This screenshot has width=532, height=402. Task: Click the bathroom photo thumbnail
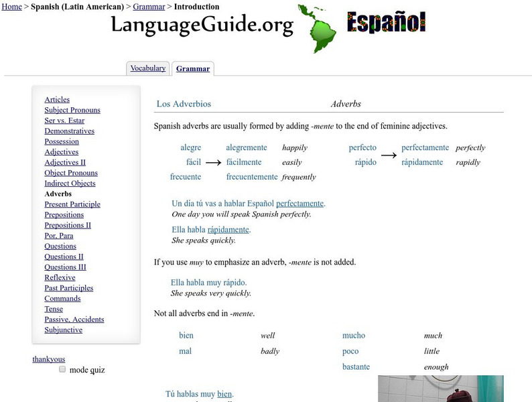[x=441, y=389]
